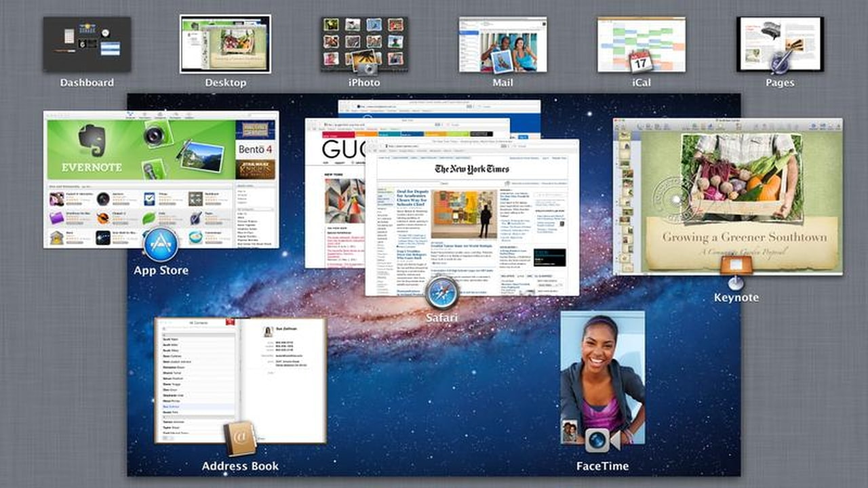This screenshot has height=488, width=868.
Task: Click the iCal calendar icon on its space
Action: coord(640,62)
